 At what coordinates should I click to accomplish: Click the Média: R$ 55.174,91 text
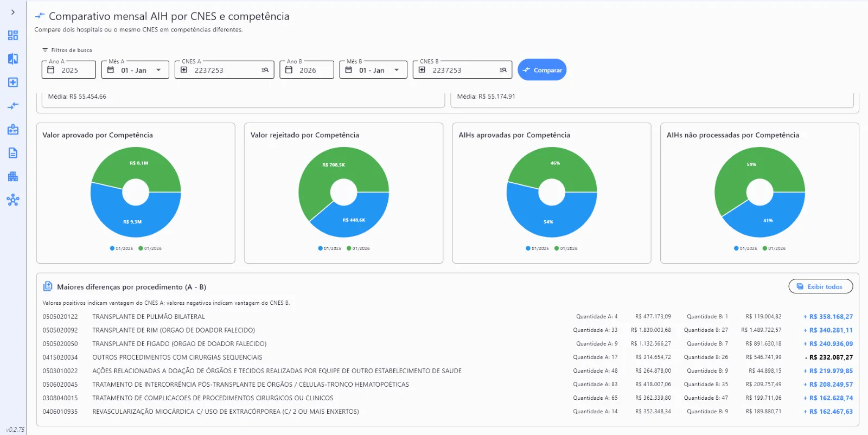486,96
